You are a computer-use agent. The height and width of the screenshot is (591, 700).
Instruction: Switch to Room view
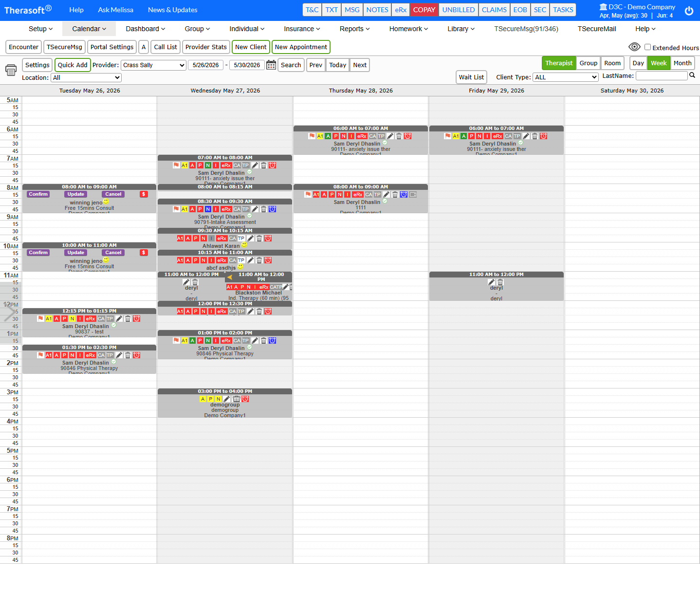click(612, 63)
